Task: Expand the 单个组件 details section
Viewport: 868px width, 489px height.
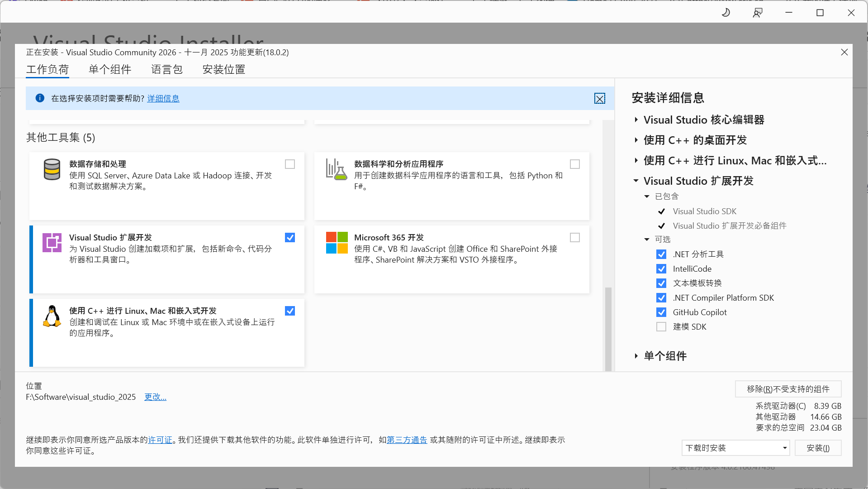Action: (636, 356)
